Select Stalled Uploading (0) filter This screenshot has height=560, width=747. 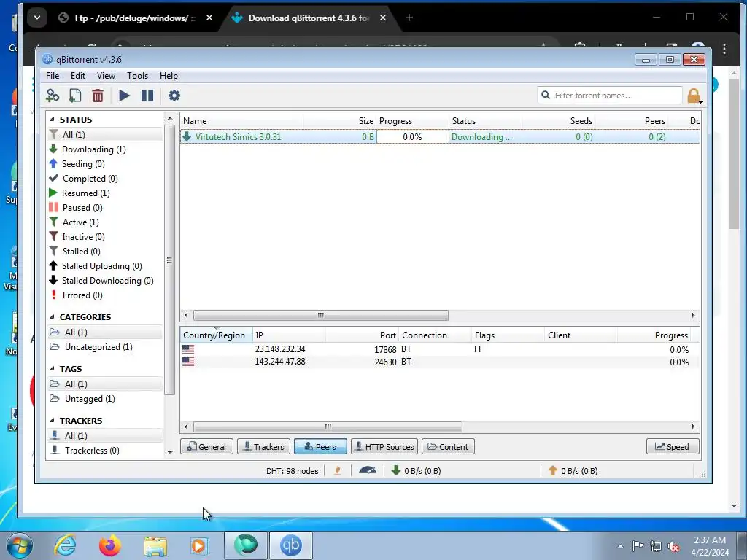101,266
